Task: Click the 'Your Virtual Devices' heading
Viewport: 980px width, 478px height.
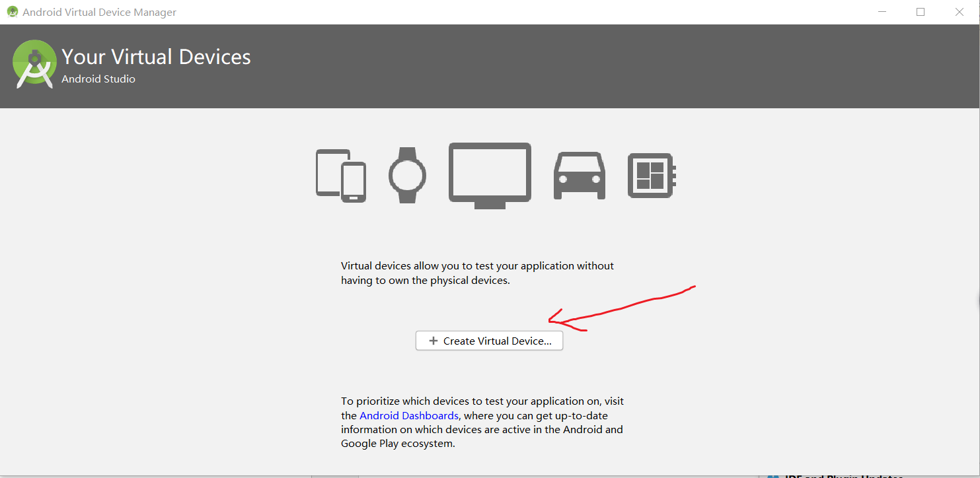Action: pyautogui.click(x=156, y=57)
